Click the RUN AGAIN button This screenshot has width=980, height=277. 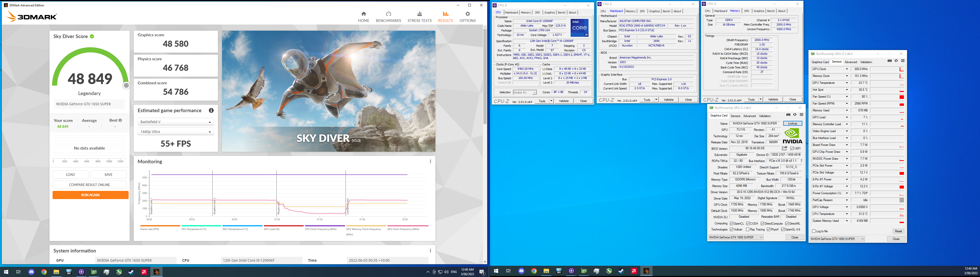pyautogui.click(x=90, y=195)
